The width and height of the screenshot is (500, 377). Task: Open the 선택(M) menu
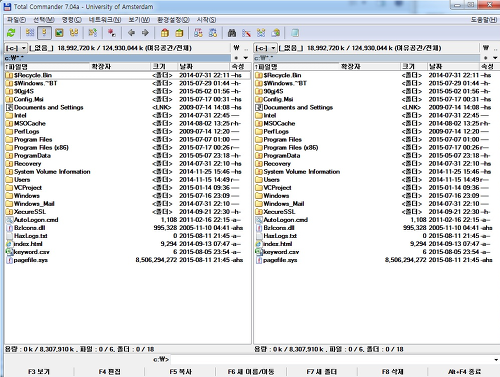[x=44, y=20]
